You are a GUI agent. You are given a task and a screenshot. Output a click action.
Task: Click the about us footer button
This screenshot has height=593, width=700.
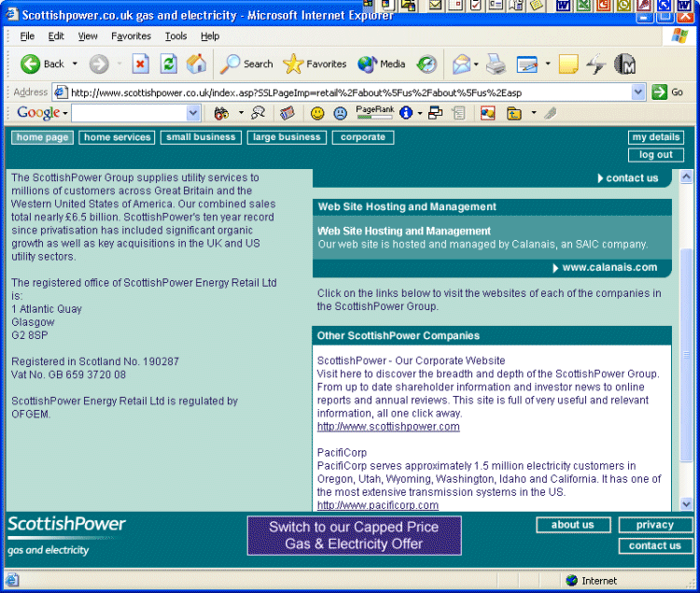pyautogui.click(x=573, y=525)
